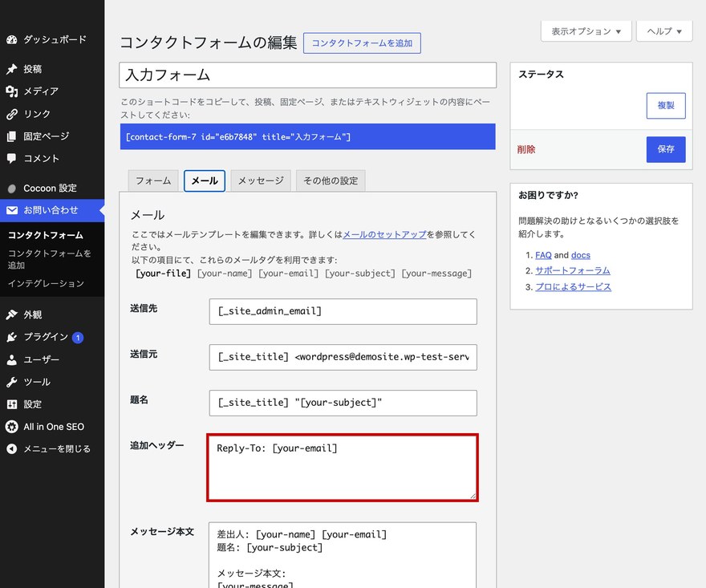Image resolution: width=706 pixels, height=588 pixels.
Task: Click the All in One SEO gear icon
Action: pyautogui.click(x=12, y=427)
